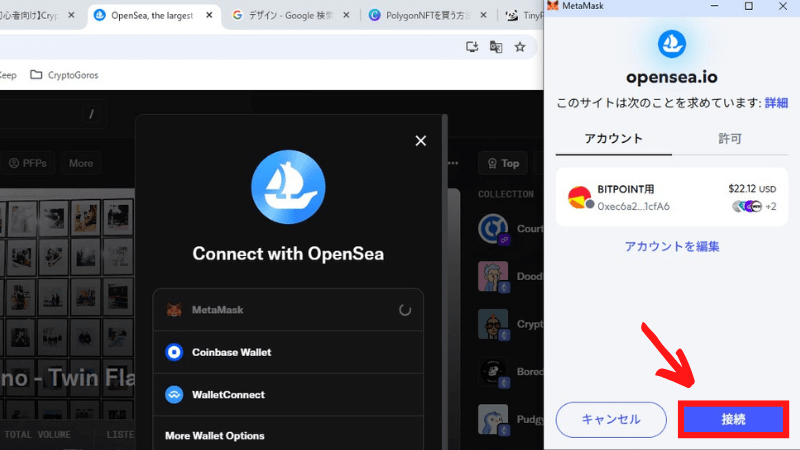800x450 pixels.
Task: Switch to the デザイン - Google 検索 tab
Action: click(291, 15)
